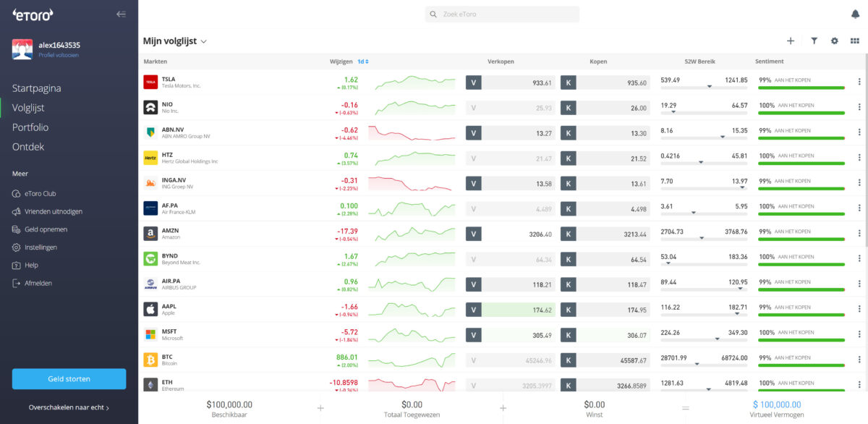Click the user profile avatar
868x424 pixels.
[22, 49]
